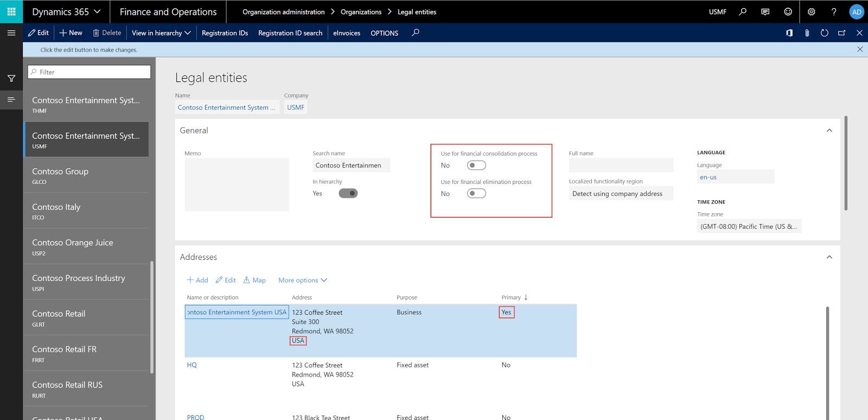Click the Contoso Entertainment System Name link
The image size is (868, 420).
pos(226,107)
